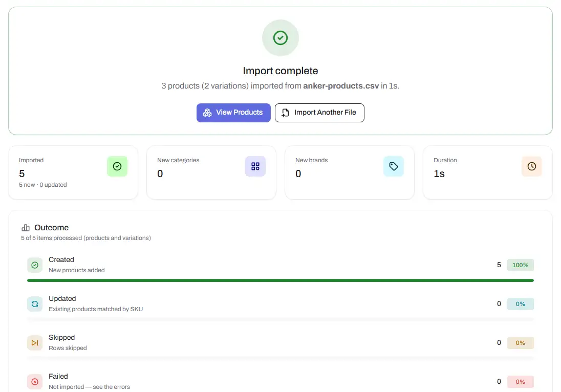The height and width of the screenshot is (392, 561).
Task: Choose Import Another File button
Action: pyautogui.click(x=319, y=113)
